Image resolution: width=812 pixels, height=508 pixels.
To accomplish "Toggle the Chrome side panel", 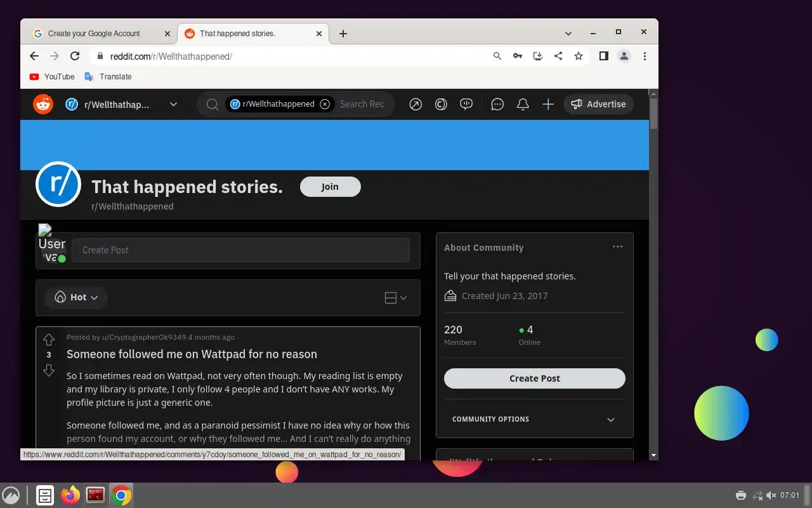I will [604, 56].
